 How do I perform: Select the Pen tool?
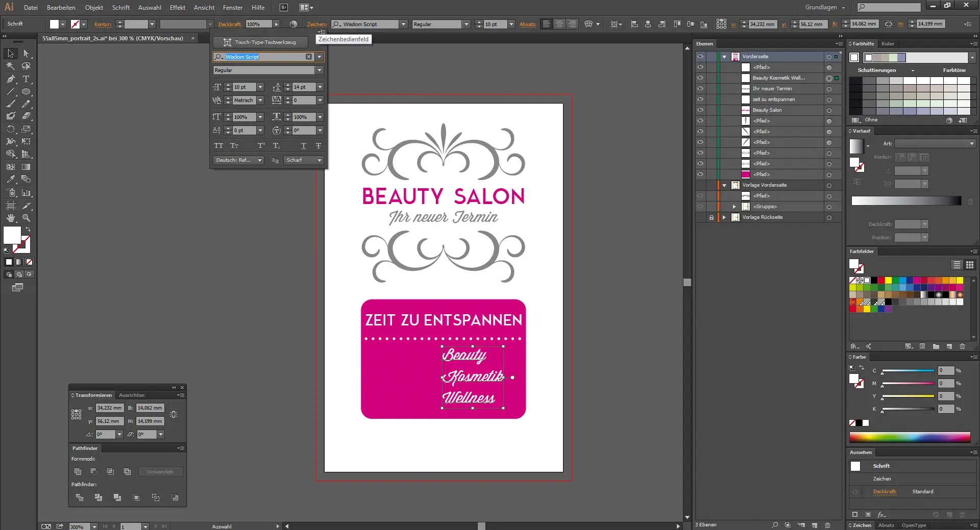[11, 79]
